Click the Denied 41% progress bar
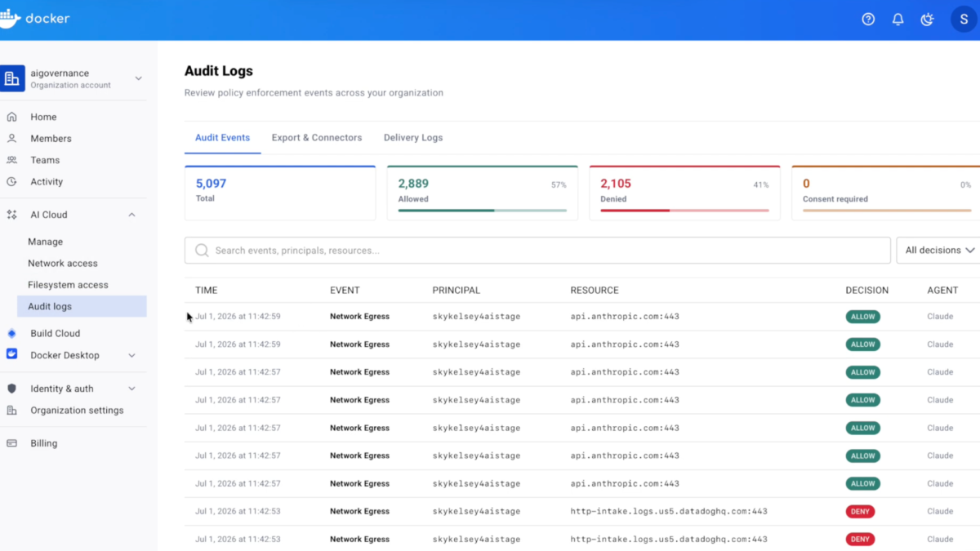Viewport: 980px width, 551px height. coord(685,210)
